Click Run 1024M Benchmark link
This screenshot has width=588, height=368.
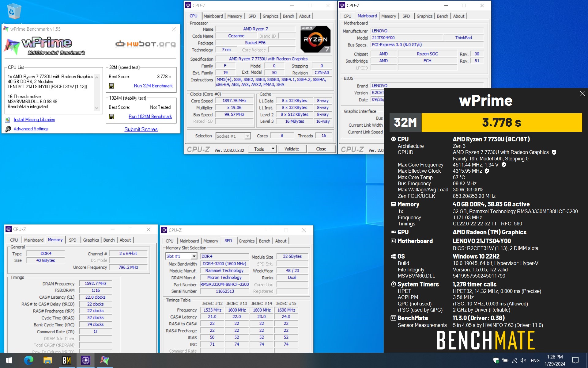pos(150,117)
